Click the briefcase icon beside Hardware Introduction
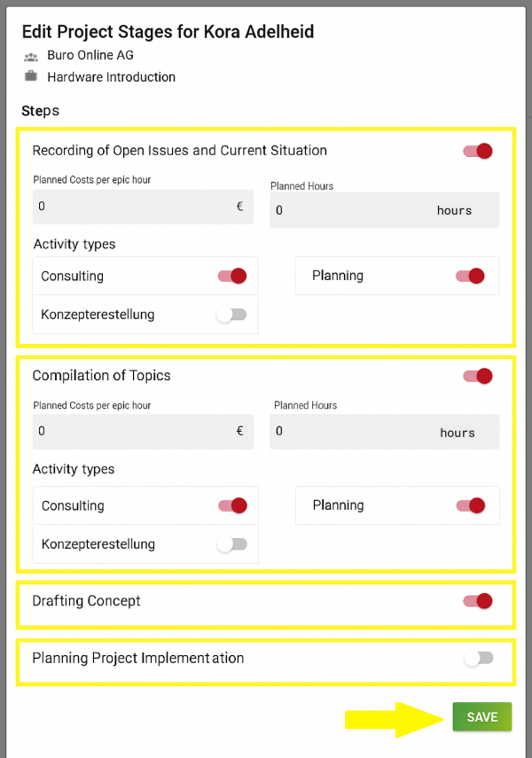Viewport: 532px width, 758px height. pos(31,77)
